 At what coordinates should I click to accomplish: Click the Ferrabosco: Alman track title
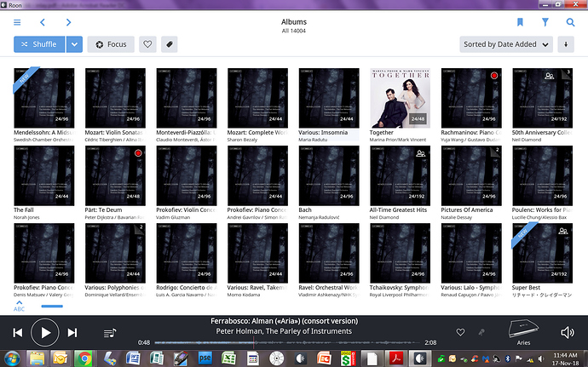285,321
